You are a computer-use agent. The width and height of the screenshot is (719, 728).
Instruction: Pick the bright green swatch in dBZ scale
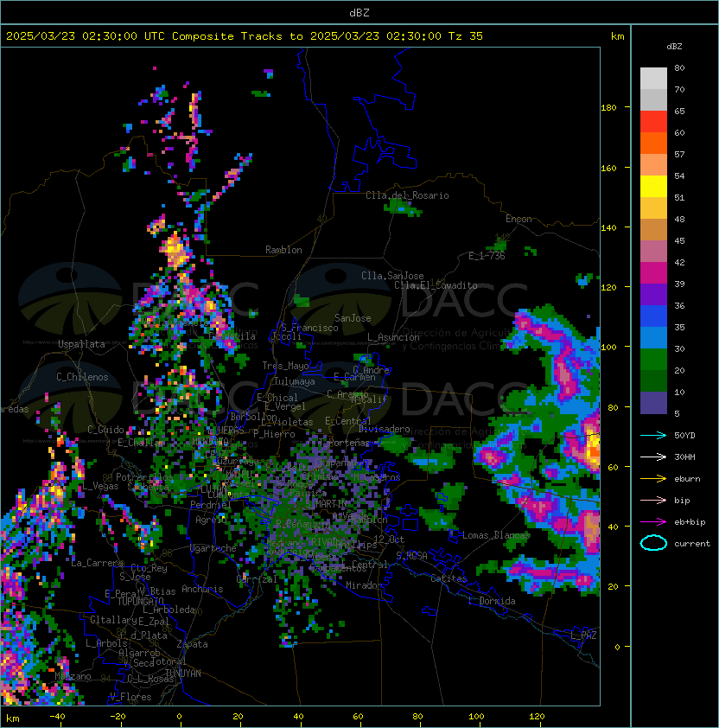tap(653, 360)
